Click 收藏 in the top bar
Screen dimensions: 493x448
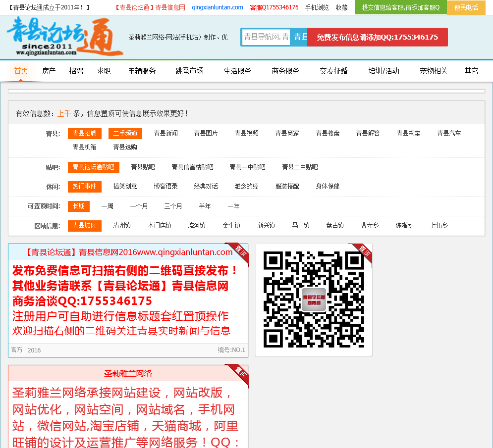pyautogui.click(x=341, y=7)
